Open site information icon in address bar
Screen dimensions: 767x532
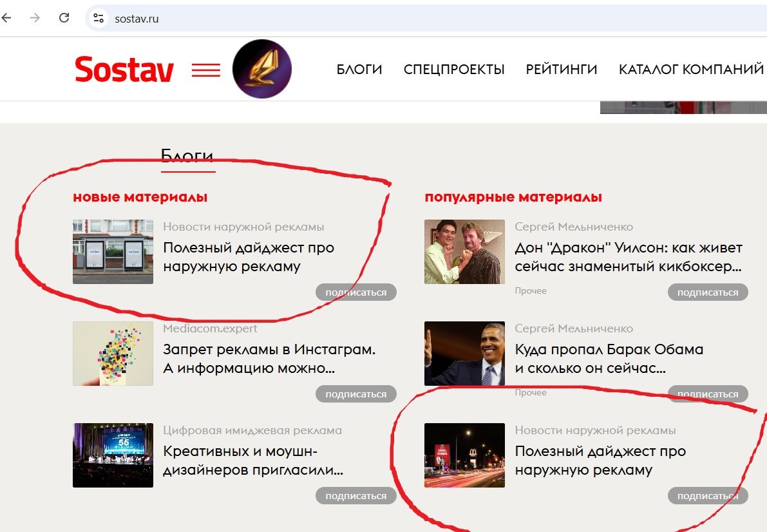[99, 19]
